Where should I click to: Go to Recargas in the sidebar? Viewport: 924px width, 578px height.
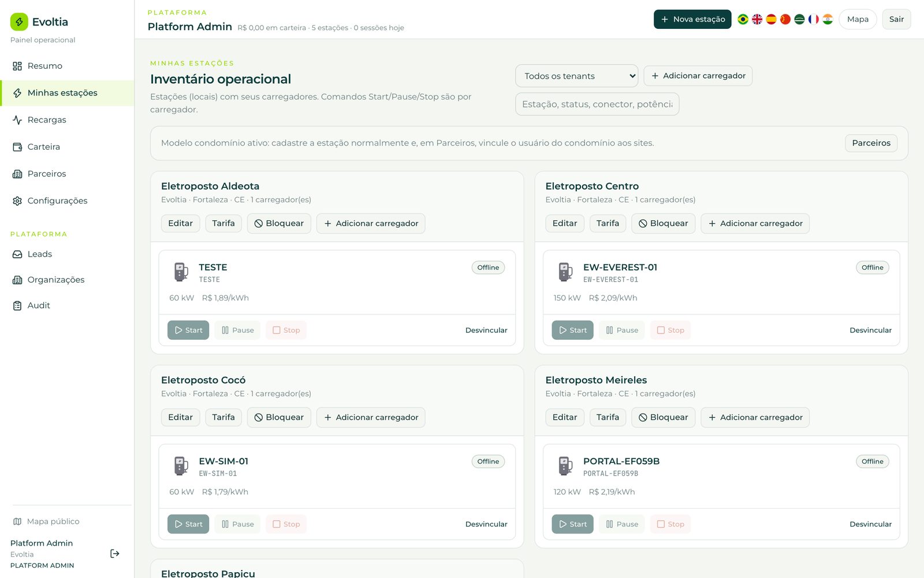pyautogui.click(x=67, y=120)
